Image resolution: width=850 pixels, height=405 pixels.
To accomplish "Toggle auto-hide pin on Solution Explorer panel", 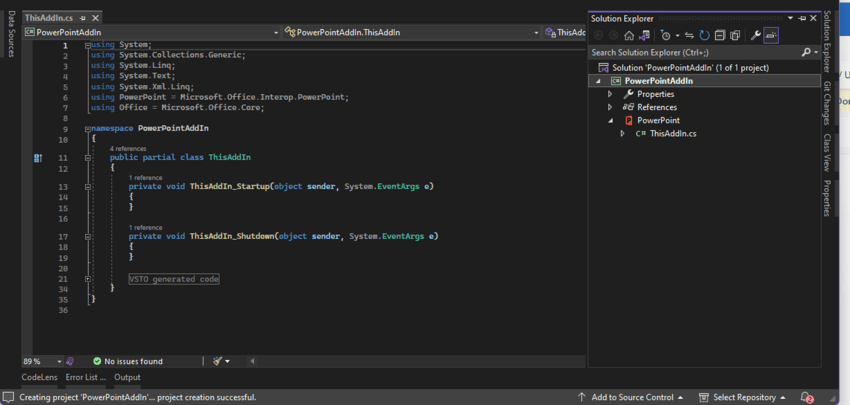I will tap(802, 18).
